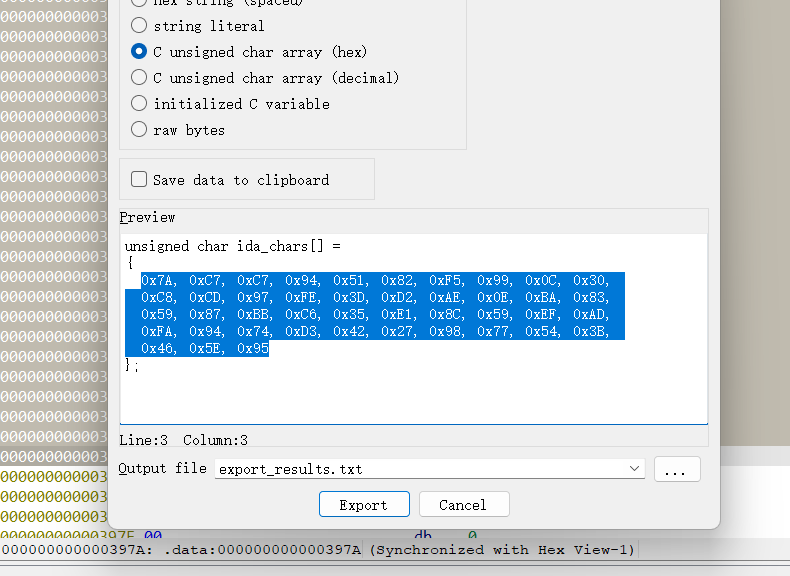The height and width of the screenshot is (576, 790).
Task: Click the Export button
Action: pyautogui.click(x=364, y=505)
